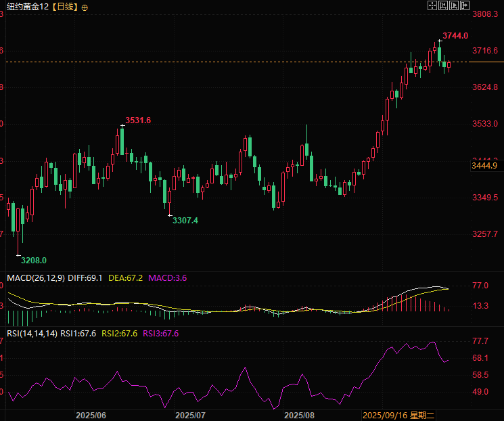Click the axis jump-to-start icon
504x421 pixels.
click(x=443, y=5)
